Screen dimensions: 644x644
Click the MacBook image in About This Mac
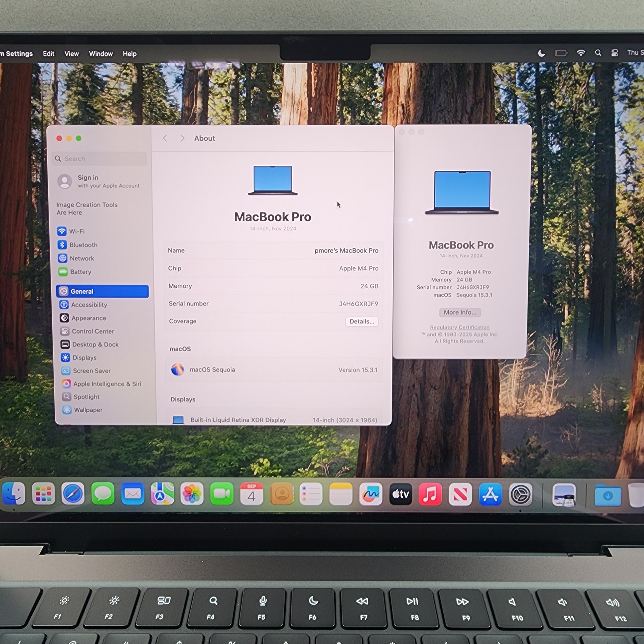pos(462,192)
